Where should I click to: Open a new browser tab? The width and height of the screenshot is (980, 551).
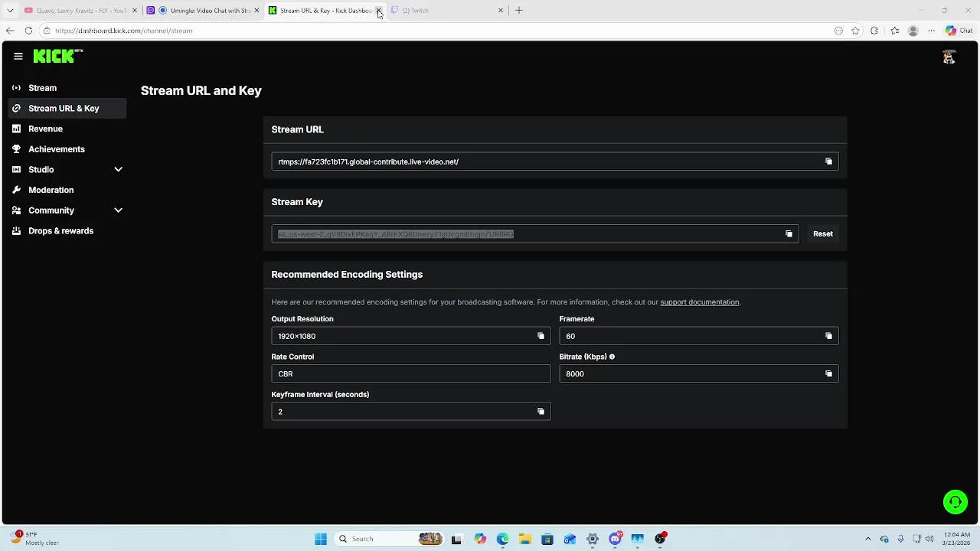pos(519,10)
